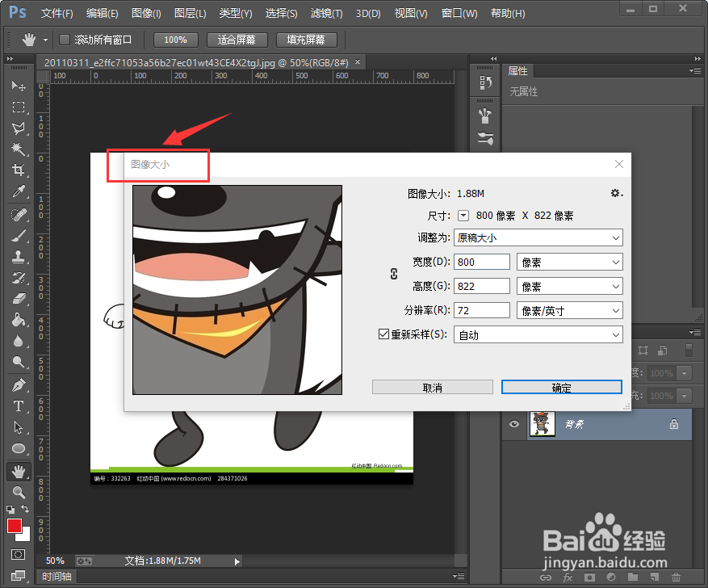Select the Move tool
708x588 pixels.
19,86
